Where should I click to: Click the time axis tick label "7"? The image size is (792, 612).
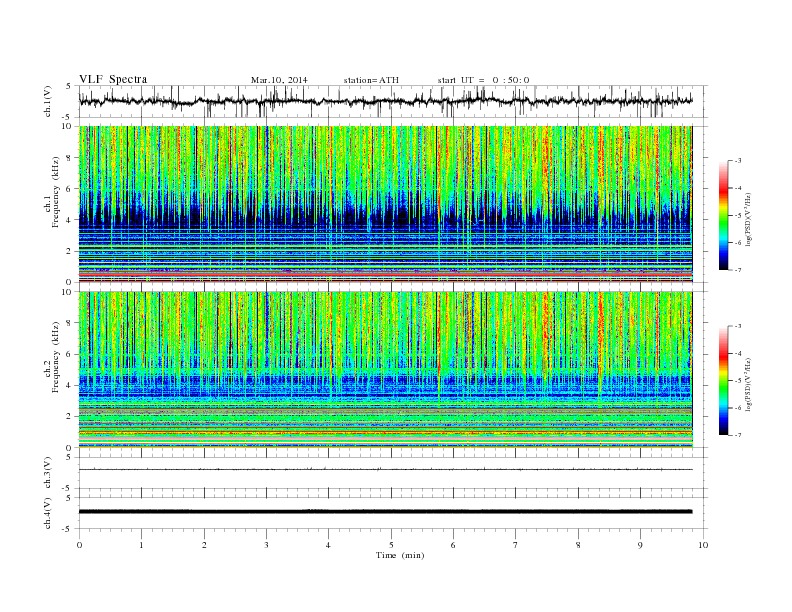[516, 545]
